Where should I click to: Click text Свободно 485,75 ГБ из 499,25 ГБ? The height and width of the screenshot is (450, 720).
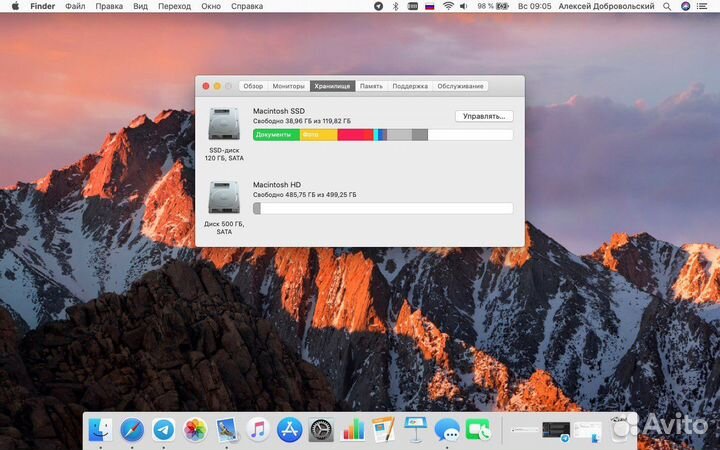pyautogui.click(x=304, y=195)
